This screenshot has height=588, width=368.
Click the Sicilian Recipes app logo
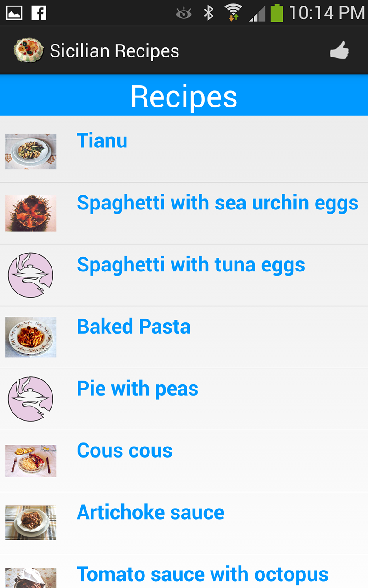click(x=29, y=50)
